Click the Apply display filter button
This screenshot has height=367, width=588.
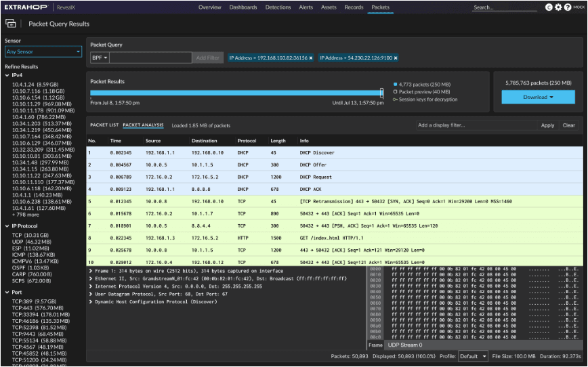547,125
